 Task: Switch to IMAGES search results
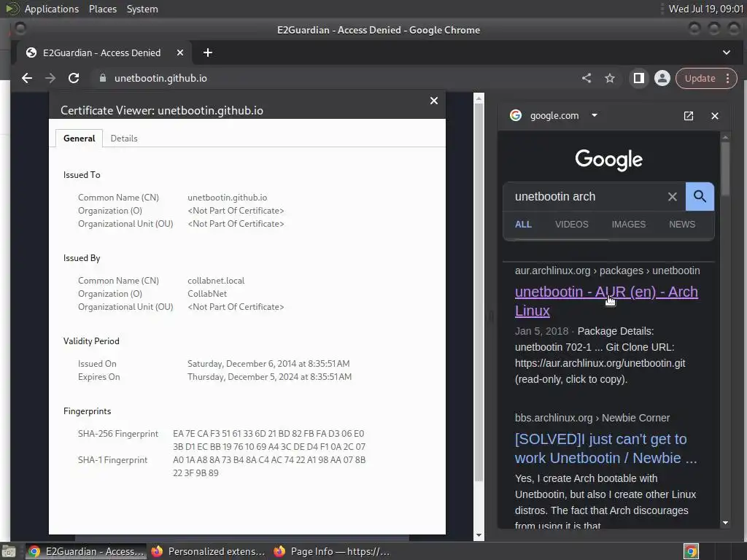pos(629,225)
